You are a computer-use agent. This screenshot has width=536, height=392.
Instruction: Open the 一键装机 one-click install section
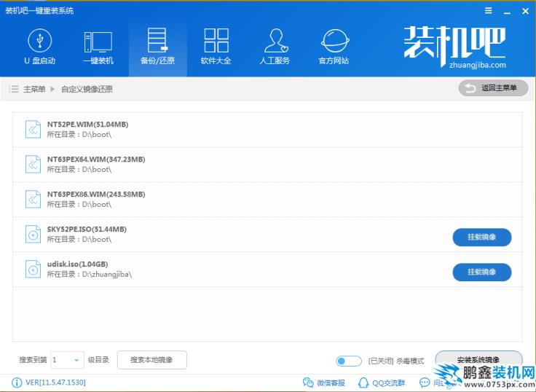[x=98, y=47]
